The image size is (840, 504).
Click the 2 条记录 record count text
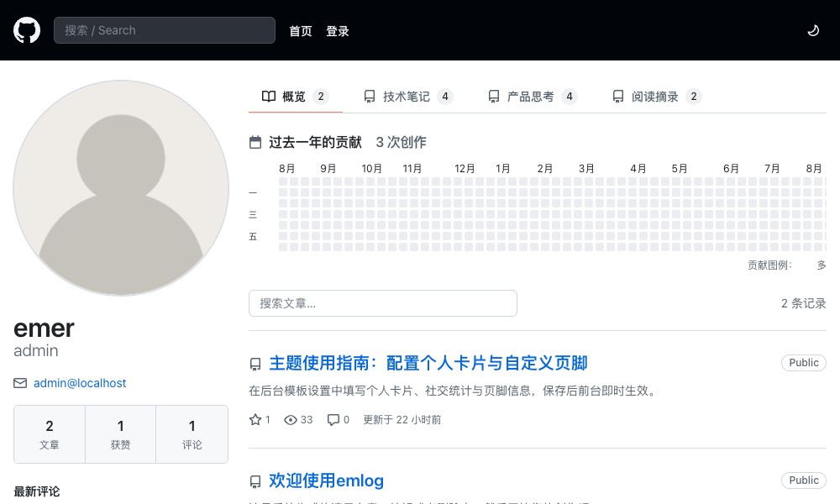coord(804,303)
